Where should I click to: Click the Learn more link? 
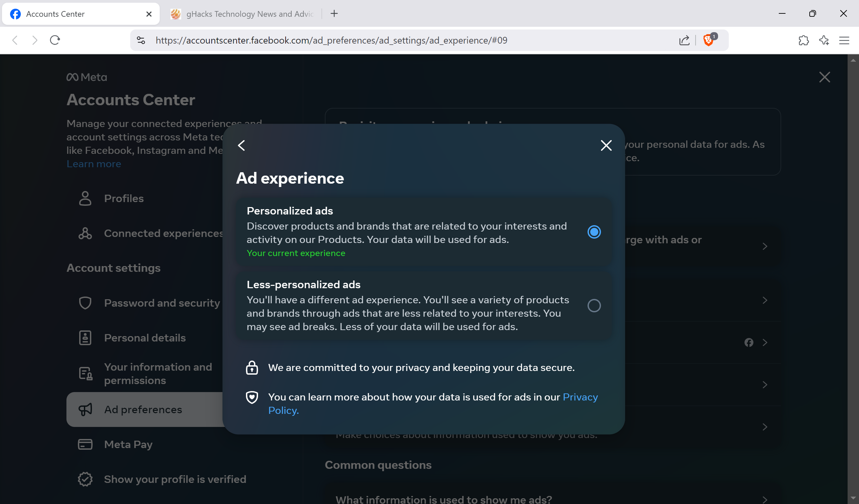coord(94,164)
